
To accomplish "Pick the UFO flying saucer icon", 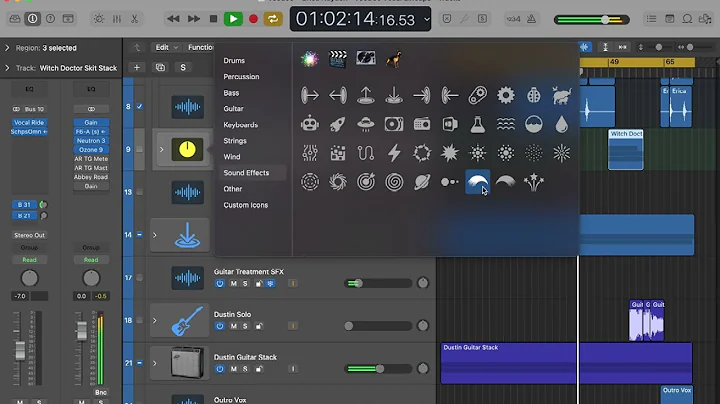I will coord(366,124).
